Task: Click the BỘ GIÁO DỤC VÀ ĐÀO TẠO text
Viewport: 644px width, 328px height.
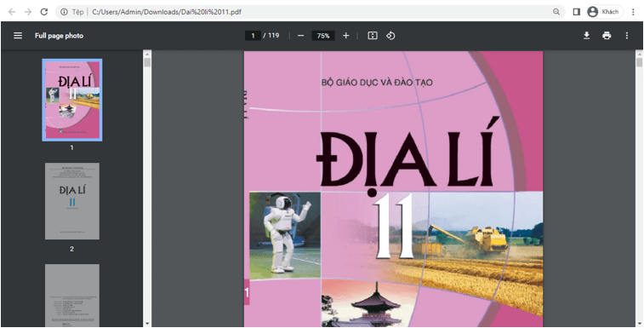Action: point(377,83)
